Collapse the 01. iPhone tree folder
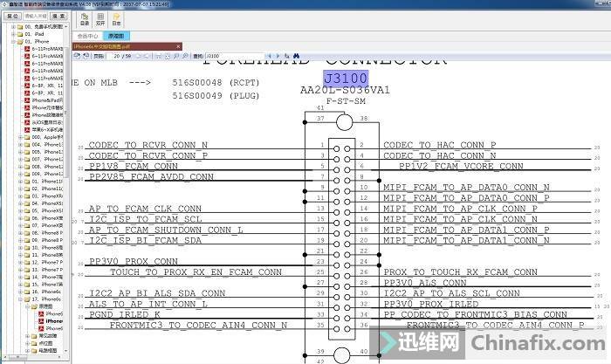Image resolution: width=611 pixels, height=364 pixels. click(11, 41)
